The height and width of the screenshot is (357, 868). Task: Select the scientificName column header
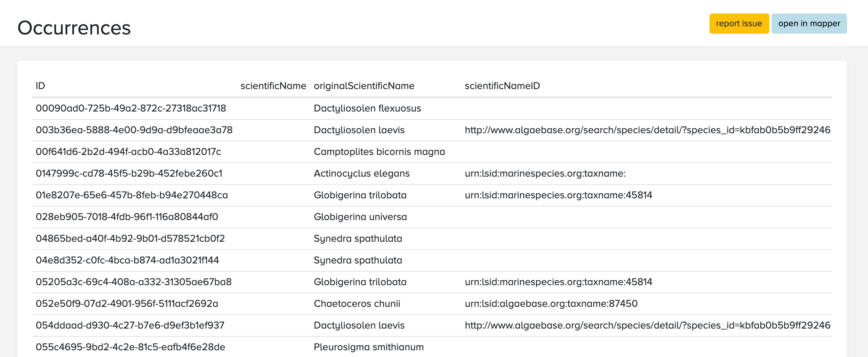pos(273,86)
